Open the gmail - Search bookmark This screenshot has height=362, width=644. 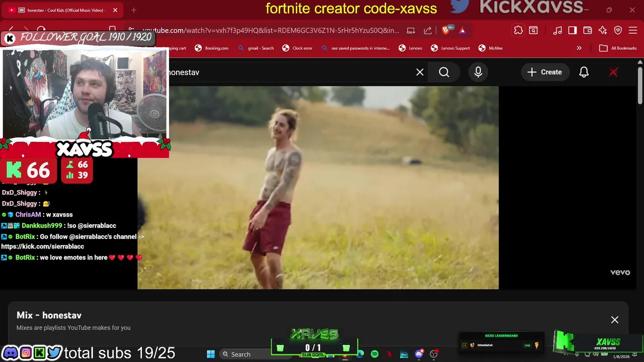tap(256, 48)
